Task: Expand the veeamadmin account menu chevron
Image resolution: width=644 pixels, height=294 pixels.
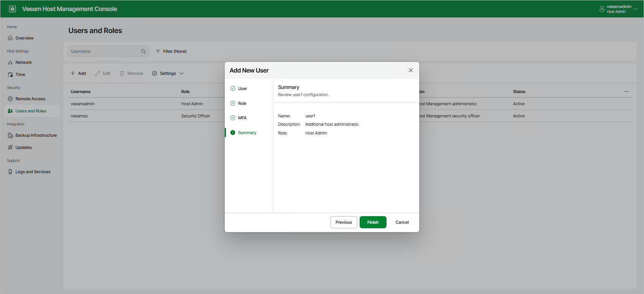Action: point(636,9)
